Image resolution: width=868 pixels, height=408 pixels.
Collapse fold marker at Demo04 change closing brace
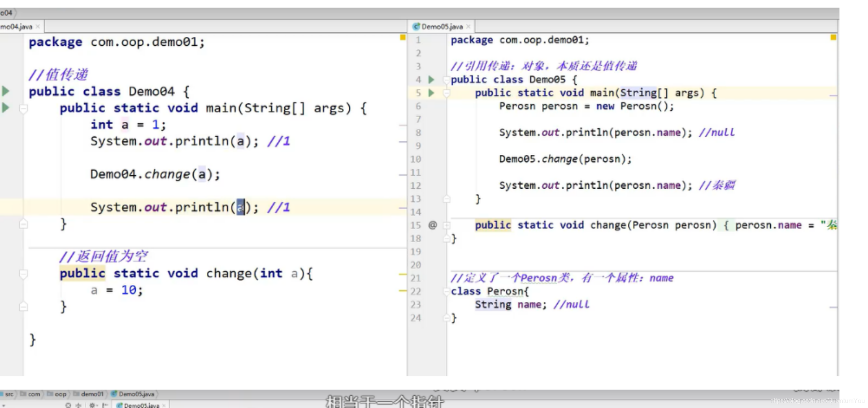(x=24, y=306)
